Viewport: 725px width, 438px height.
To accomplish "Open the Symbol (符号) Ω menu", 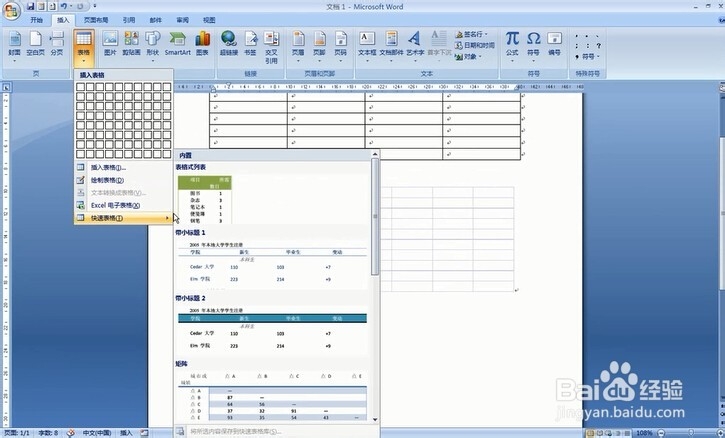I will click(x=534, y=45).
